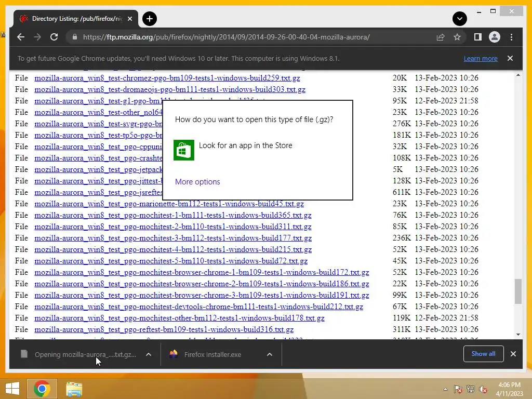Open mochitest-browser-chrome-3 build191 link
Viewport: 532px width, 399px height.
tap(202, 295)
